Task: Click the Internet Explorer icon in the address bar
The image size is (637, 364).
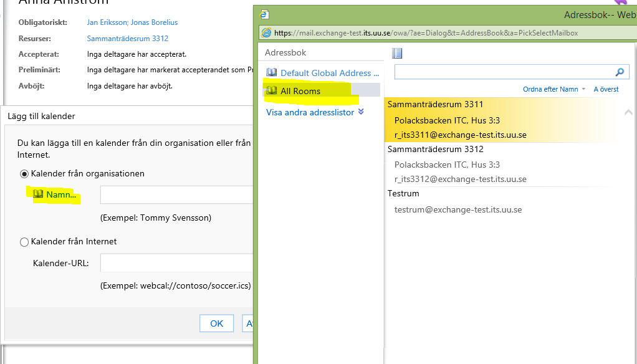Action: [x=266, y=32]
